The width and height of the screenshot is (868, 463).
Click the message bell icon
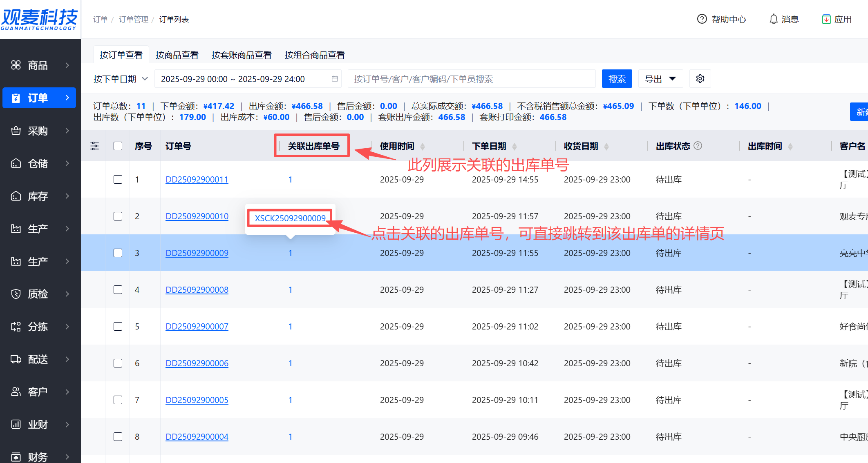click(x=773, y=19)
